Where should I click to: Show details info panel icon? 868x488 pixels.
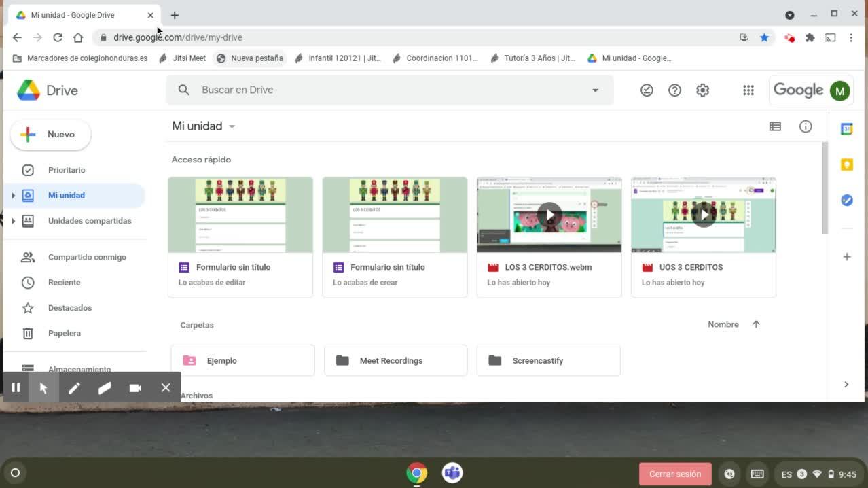click(x=806, y=126)
